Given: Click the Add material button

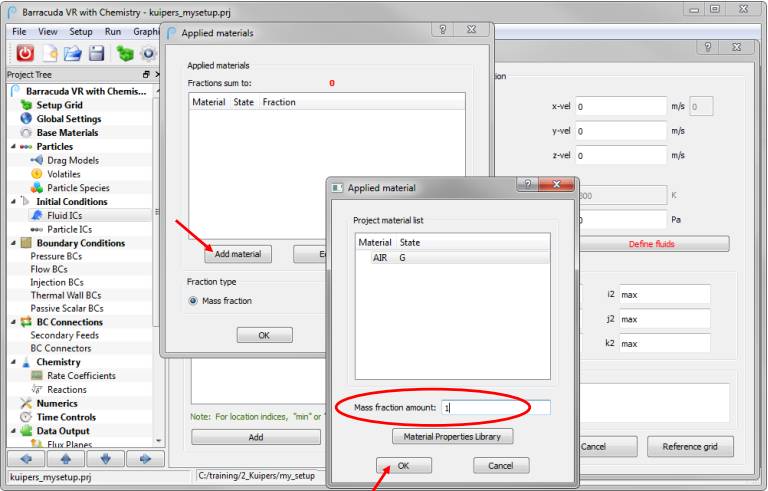Looking at the screenshot, I should click(x=238, y=254).
